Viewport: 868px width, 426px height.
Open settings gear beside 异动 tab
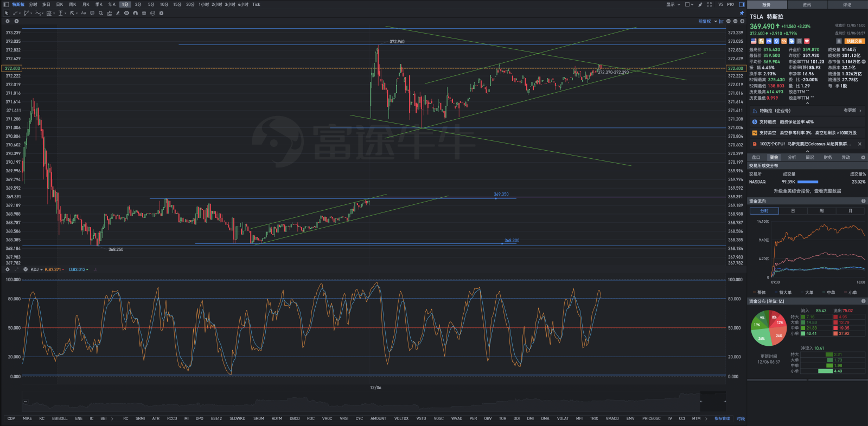point(863,158)
